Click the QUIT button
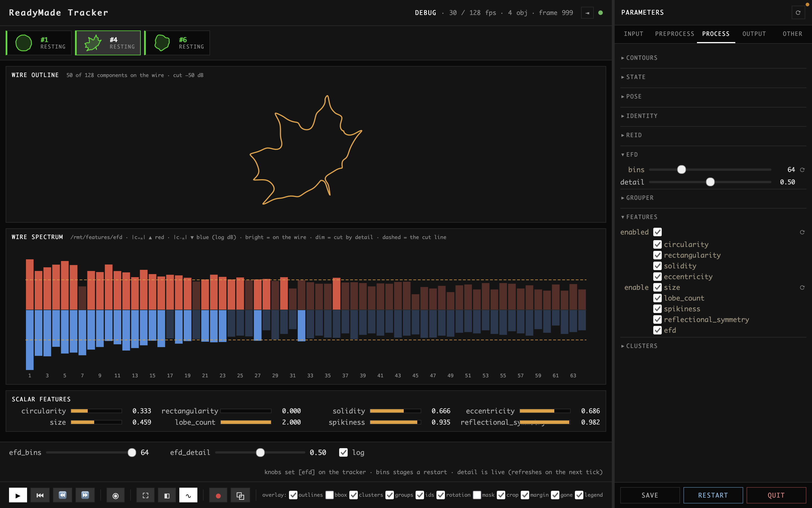The image size is (812, 508). pyautogui.click(x=776, y=495)
